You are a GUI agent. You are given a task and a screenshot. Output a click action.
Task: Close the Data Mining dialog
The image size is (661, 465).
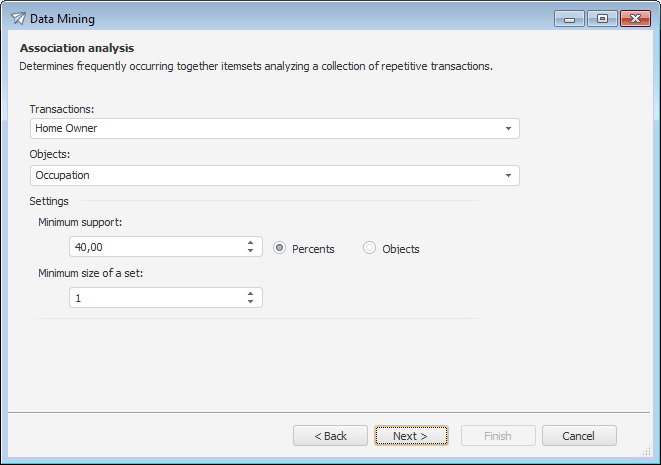click(635, 18)
